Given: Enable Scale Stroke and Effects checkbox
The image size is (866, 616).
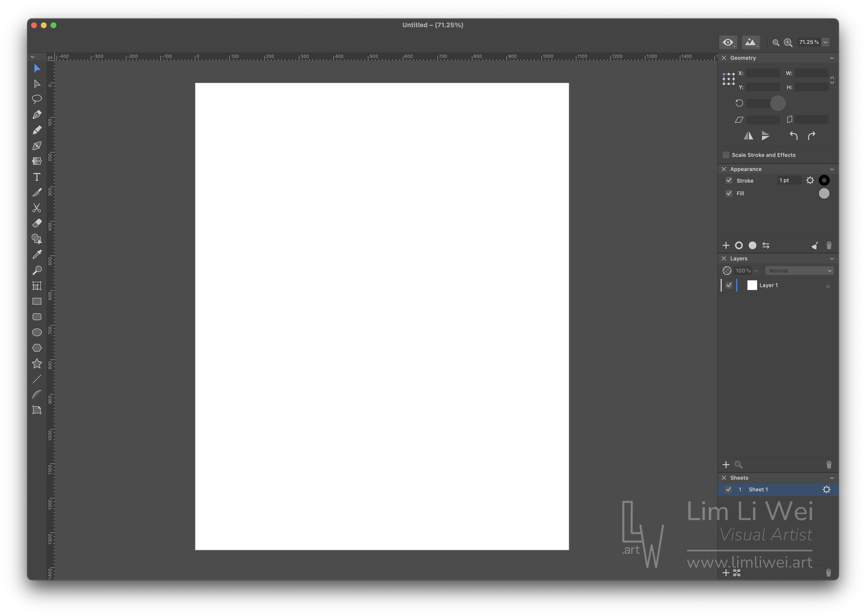Looking at the screenshot, I should (x=726, y=155).
